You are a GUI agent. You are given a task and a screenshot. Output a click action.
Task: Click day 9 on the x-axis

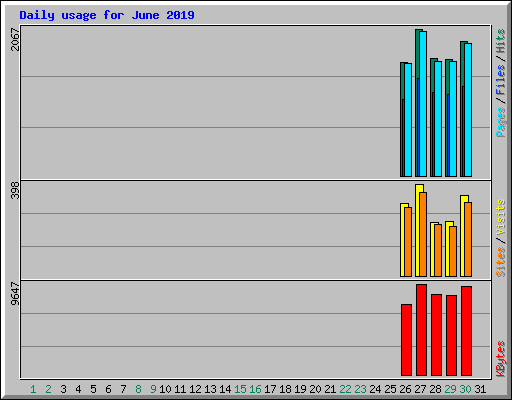[x=153, y=389]
